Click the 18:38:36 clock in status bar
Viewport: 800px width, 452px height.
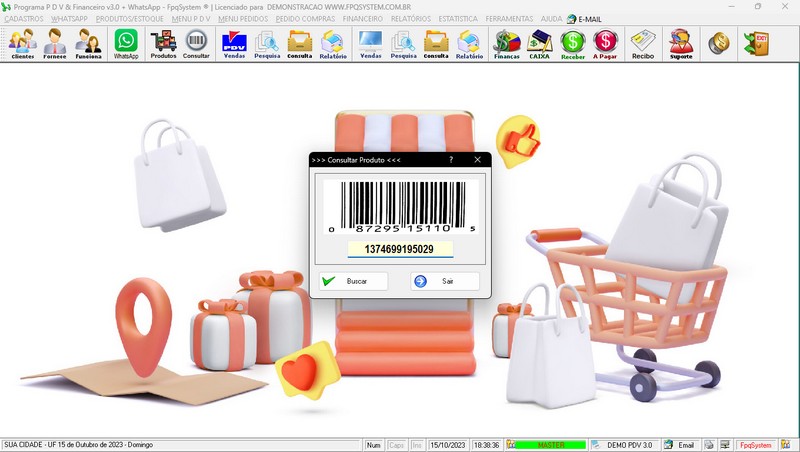pyautogui.click(x=486, y=445)
